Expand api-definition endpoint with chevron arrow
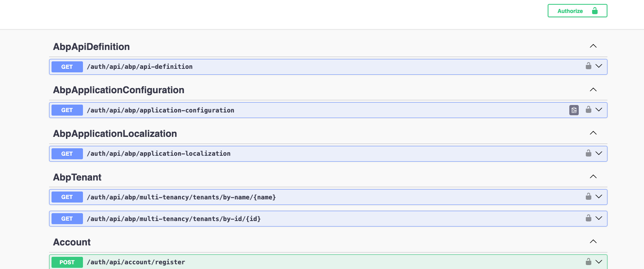 click(x=598, y=66)
